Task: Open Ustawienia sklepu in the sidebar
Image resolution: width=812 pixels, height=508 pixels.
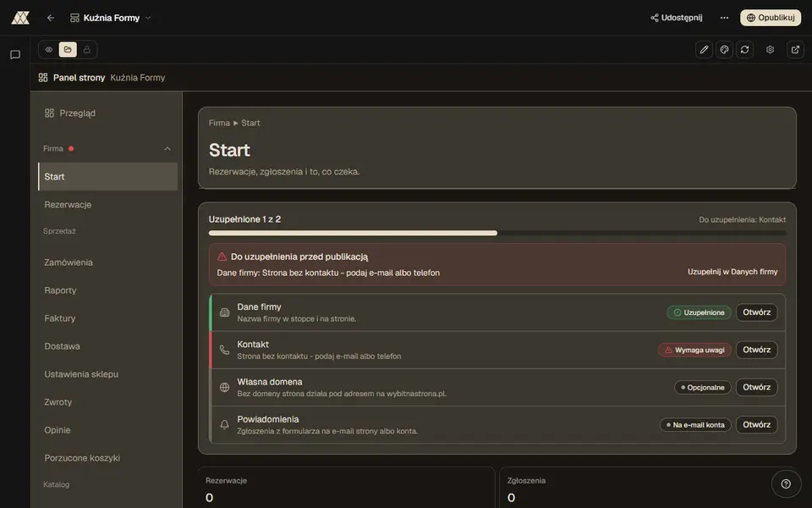Action: (107, 374)
